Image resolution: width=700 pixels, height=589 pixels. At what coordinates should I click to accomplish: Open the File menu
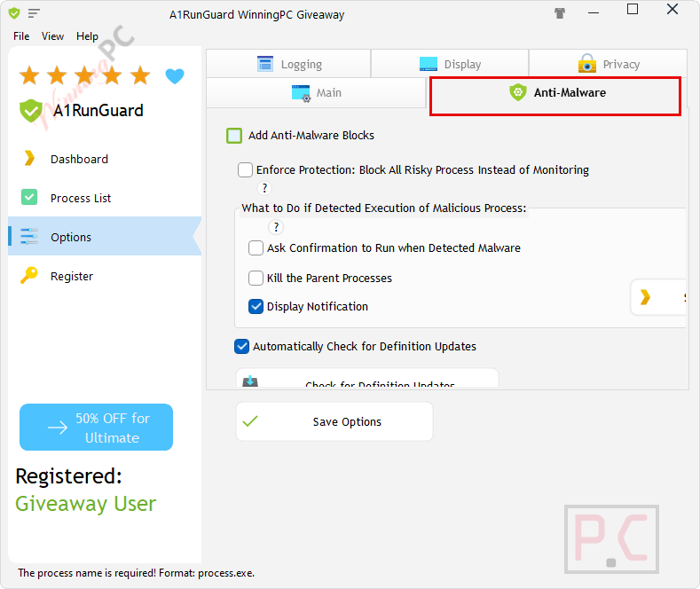(21, 36)
